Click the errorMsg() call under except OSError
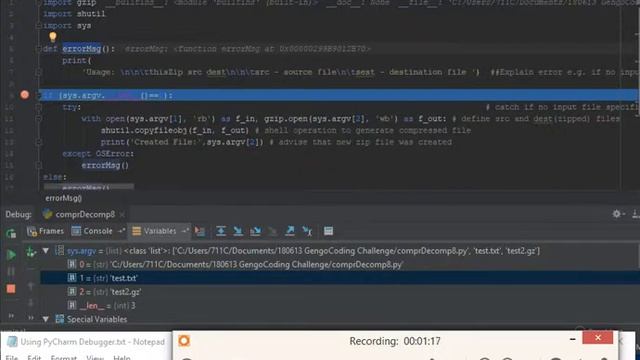The width and height of the screenshot is (640, 360). [105, 165]
